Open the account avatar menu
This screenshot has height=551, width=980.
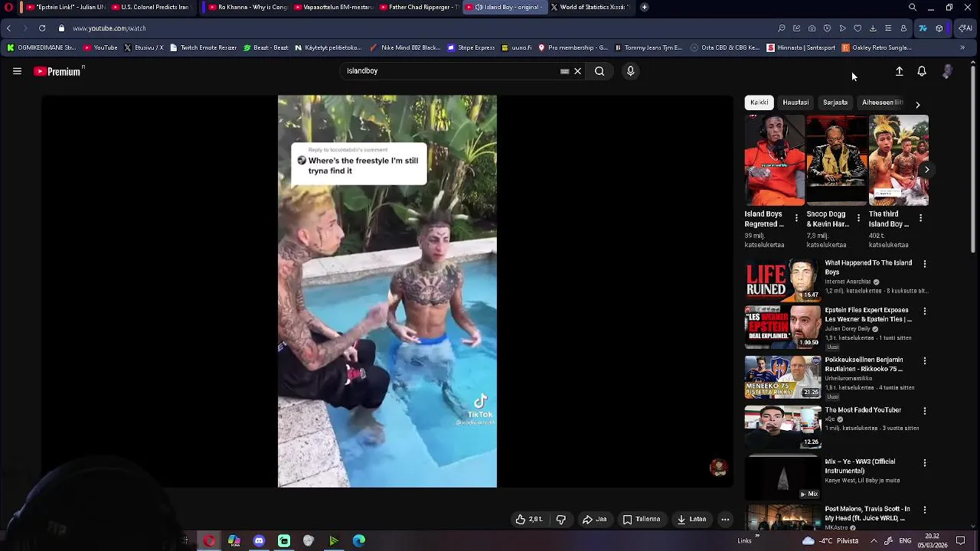coord(947,71)
